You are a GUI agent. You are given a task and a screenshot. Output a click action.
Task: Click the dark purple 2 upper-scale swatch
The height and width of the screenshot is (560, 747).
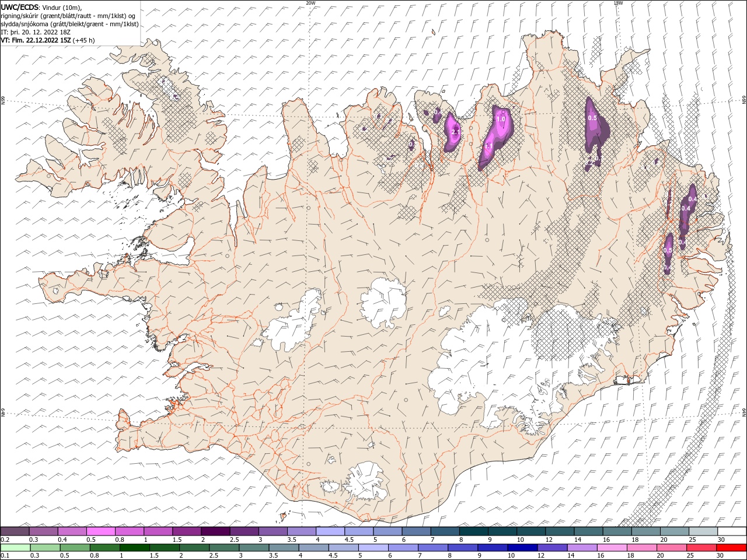pos(215,531)
